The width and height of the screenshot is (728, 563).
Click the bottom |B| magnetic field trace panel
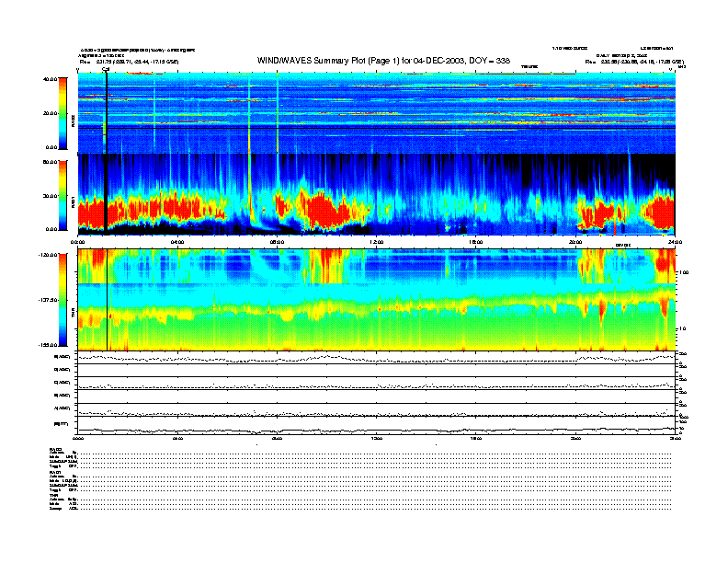377,425
